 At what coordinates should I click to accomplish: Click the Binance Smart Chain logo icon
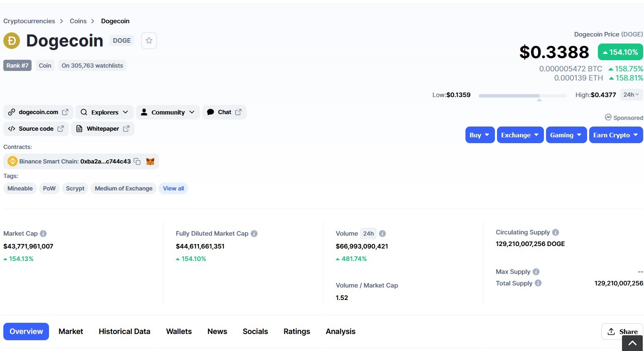coord(12,161)
